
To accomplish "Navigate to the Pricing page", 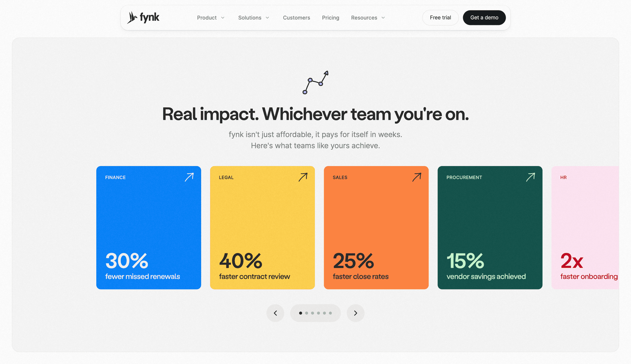I will pyautogui.click(x=331, y=18).
